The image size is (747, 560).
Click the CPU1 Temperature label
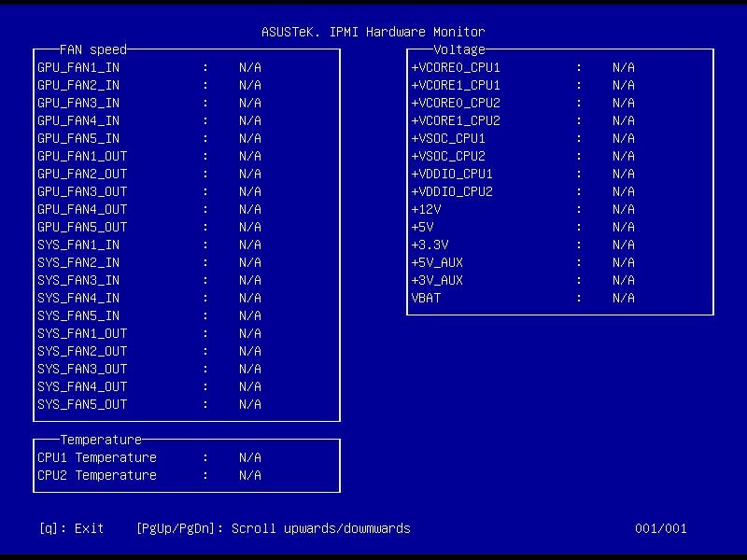(97, 457)
